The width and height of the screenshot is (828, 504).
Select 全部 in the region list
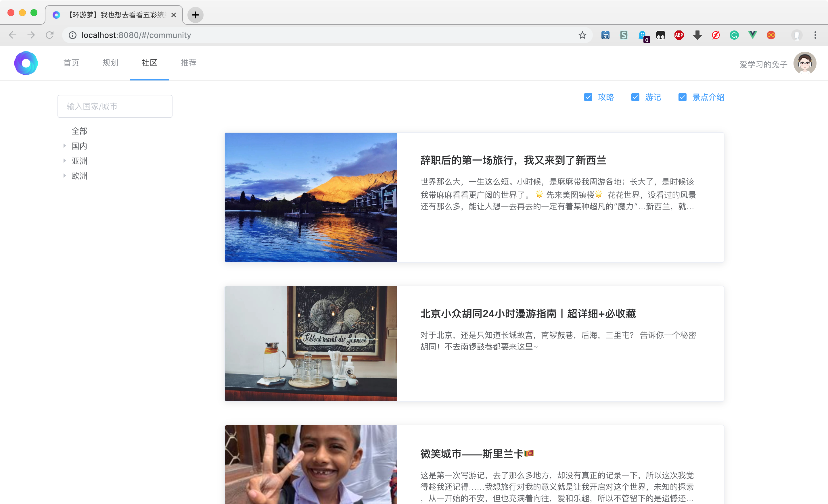coord(79,131)
